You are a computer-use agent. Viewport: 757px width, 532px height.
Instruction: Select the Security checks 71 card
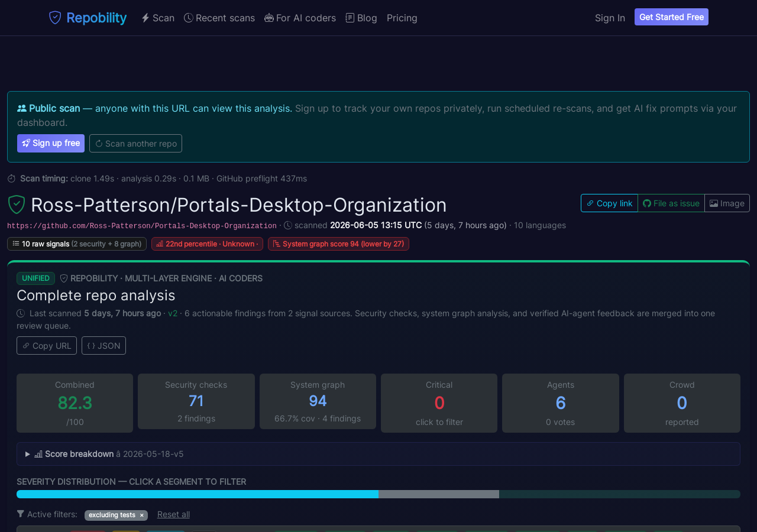(196, 401)
